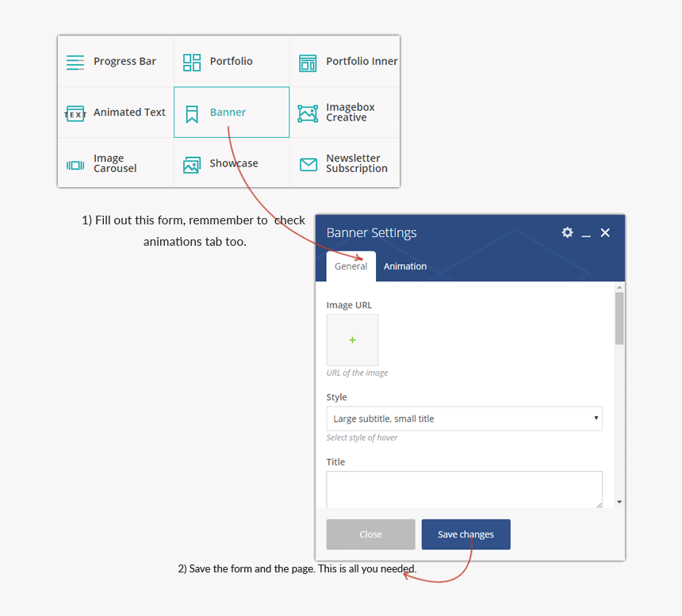682x616 pixels.
Task: Click the 'Progress Bar' label
Action: tap(125, 61)
